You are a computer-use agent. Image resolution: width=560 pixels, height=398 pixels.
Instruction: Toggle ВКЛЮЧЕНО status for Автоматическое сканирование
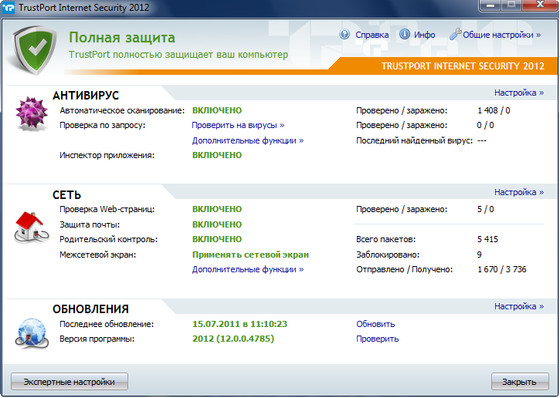(217, 110)
